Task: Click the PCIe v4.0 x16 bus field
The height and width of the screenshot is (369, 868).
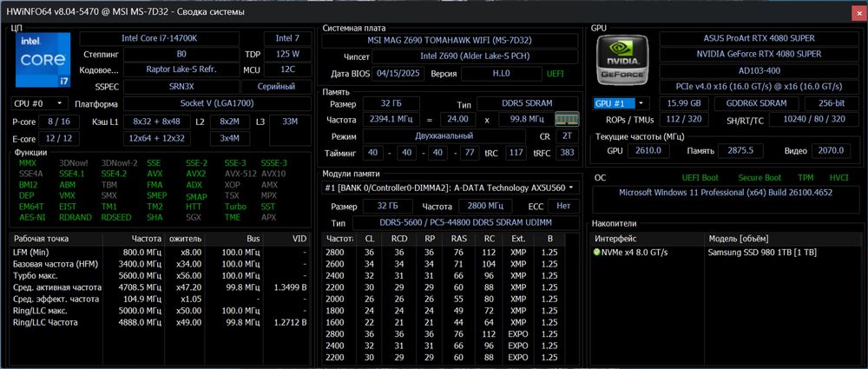Action: [x=759, y=87]
